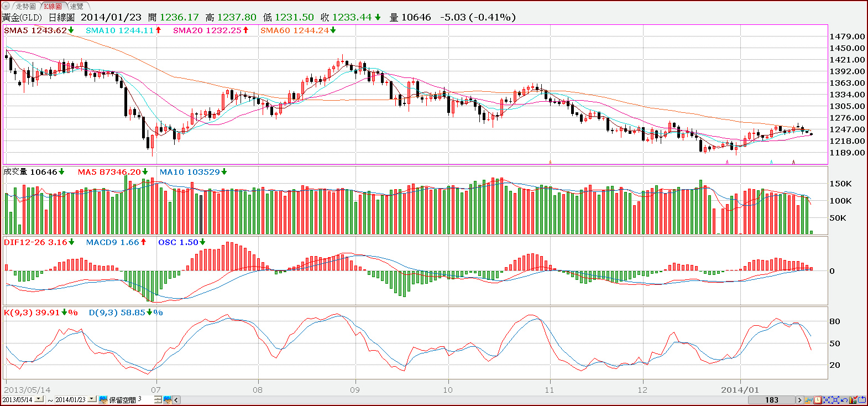Click the 150K volume axis label
Screen dimensions: 868x406
840,184
